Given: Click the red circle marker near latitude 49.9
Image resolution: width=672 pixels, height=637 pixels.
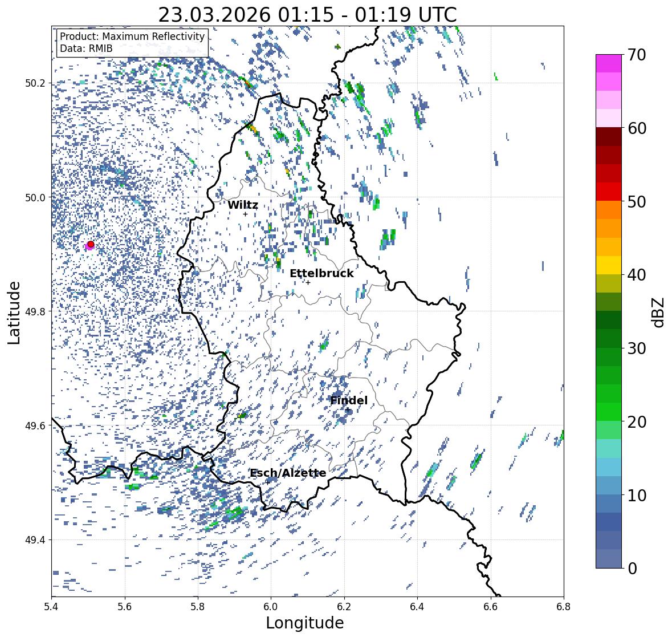Looking at the screenshot, I should click(x=91, y=244).
